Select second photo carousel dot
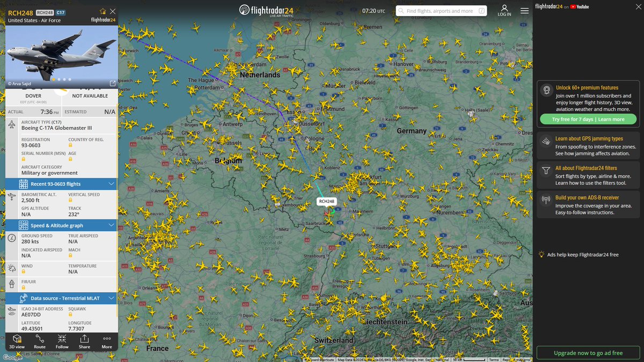Screen dimensions: 644x362 point(58,79)
